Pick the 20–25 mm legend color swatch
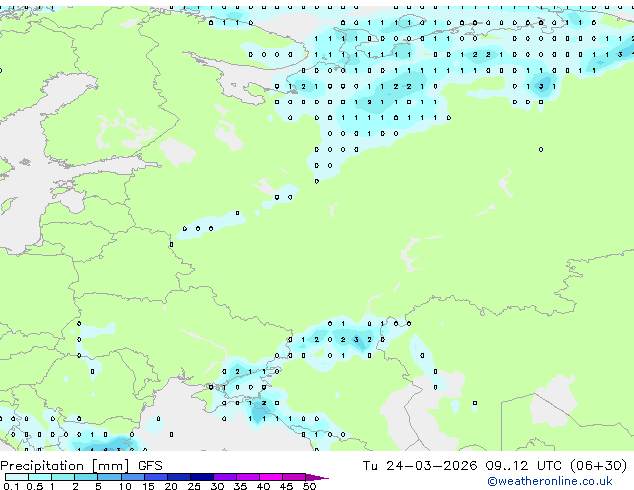This screenshot has width=634, height=490. click(179, 477)
